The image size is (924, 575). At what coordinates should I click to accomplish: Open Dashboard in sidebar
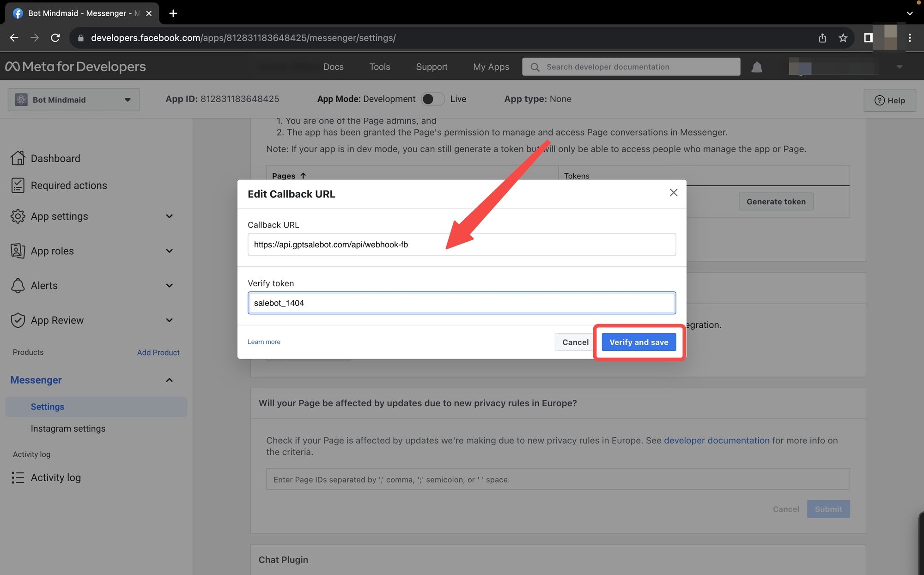[x=55, y=159]
